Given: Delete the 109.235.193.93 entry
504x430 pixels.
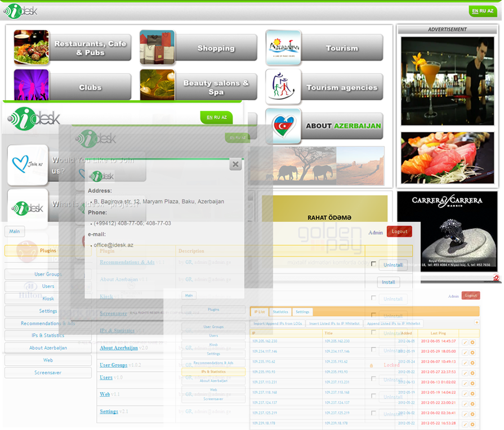Looking at the screenshot, I should pos(472,374).
